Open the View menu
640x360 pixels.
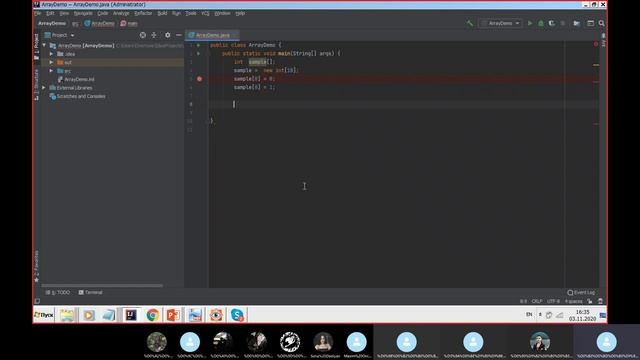[x=64, y=13]
